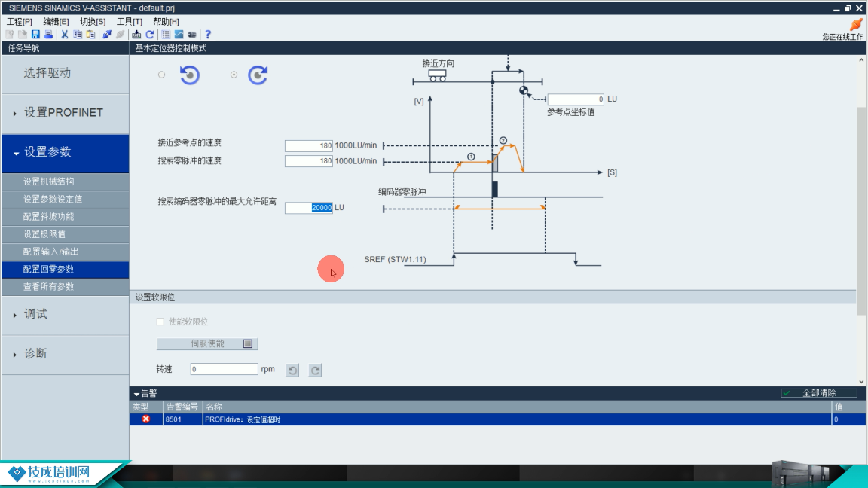Click the clockwise approach direction icon
The height and width of the screenshot is (488, 868).
point(258,75)
